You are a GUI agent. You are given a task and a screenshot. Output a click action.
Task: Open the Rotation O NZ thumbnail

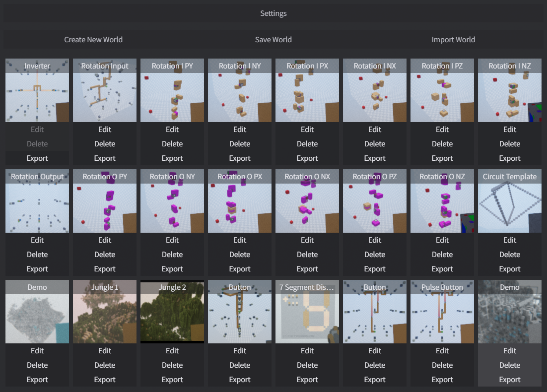point(442,201)
